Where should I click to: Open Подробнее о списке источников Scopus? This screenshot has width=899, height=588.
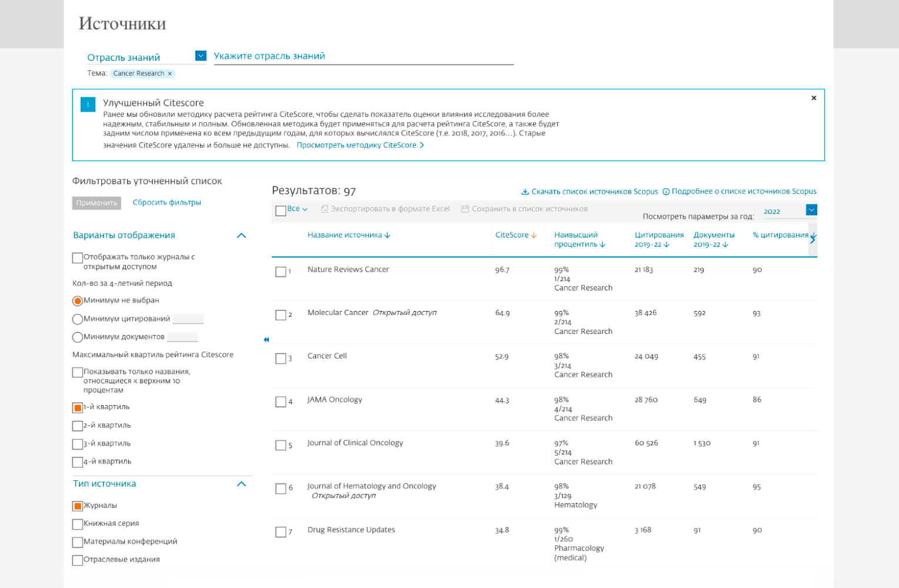tap(744, 192)
